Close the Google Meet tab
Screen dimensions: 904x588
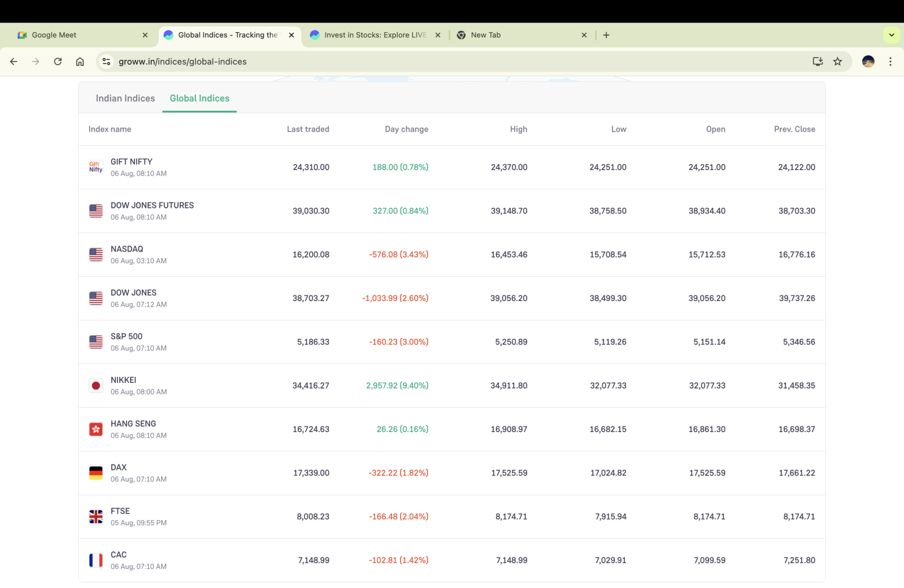(145, 35)
